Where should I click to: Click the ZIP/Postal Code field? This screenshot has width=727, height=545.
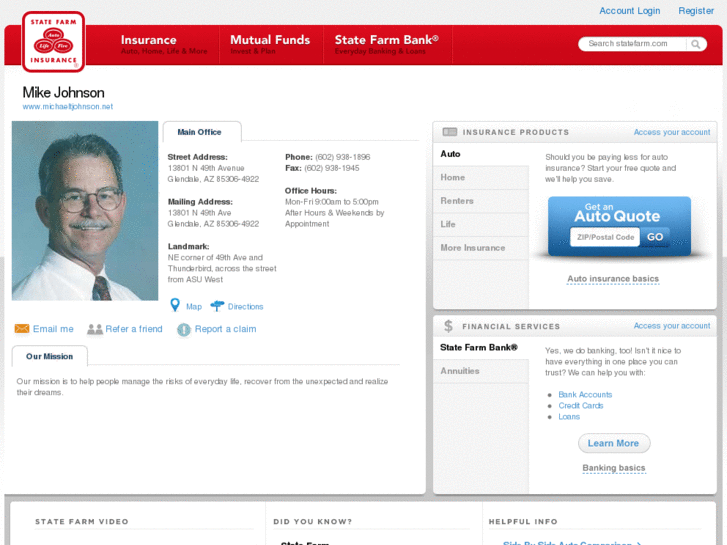(x=605, y=237)
